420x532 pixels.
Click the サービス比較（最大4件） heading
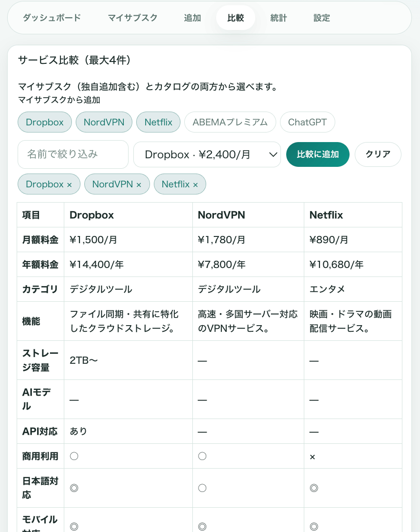tap(75, 60)
